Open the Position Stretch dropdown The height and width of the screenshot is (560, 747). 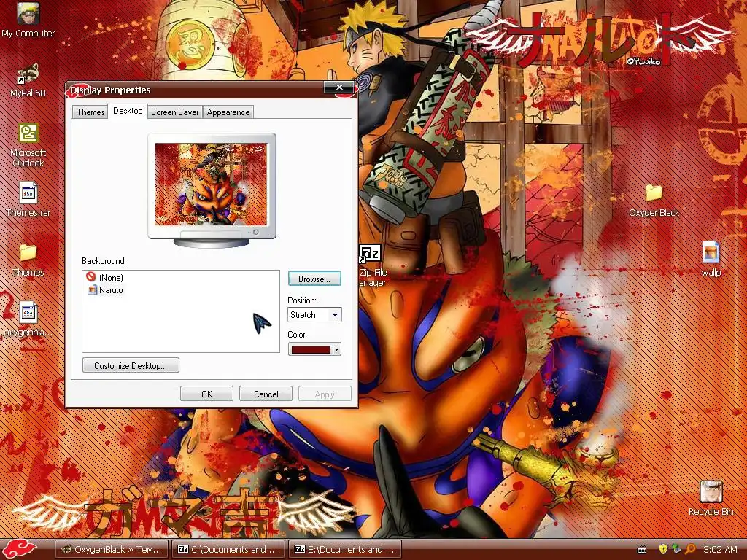(314, 315)
